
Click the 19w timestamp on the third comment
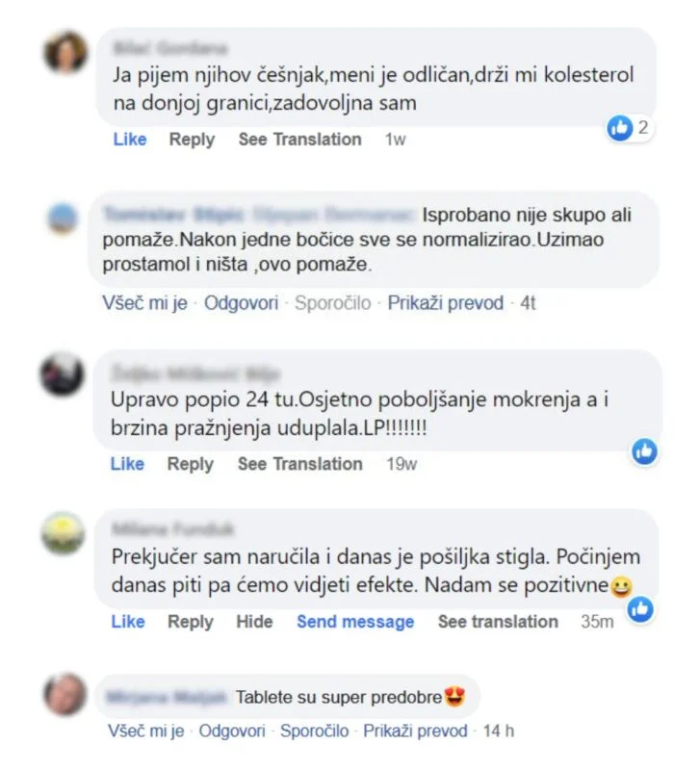(402, 464)
